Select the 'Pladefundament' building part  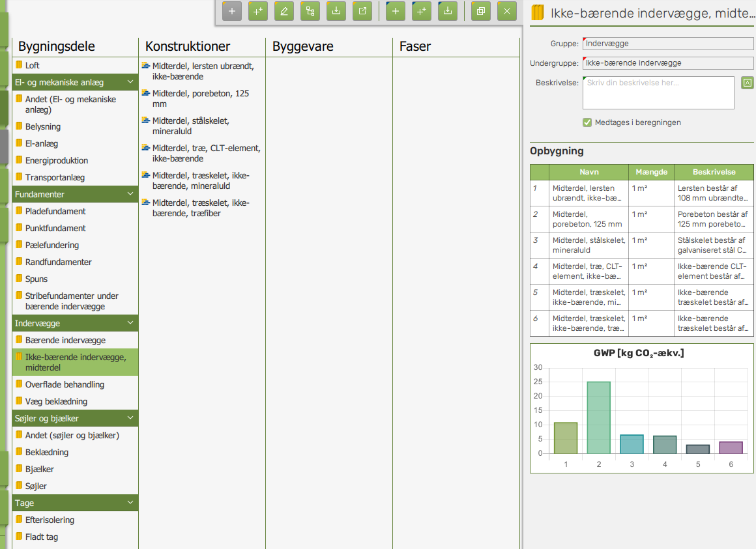pos(55,211)
